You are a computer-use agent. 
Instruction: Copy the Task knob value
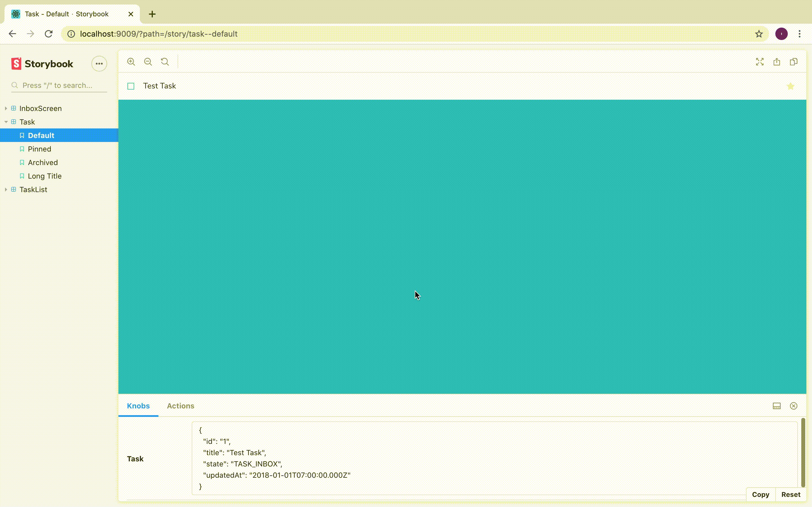coord(761,494)
